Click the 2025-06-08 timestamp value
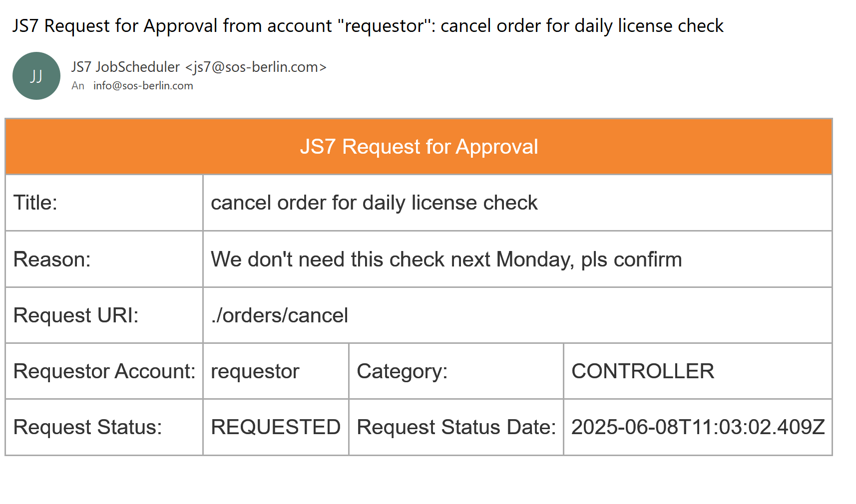This screenshot has width=856, height=504. 698,427
